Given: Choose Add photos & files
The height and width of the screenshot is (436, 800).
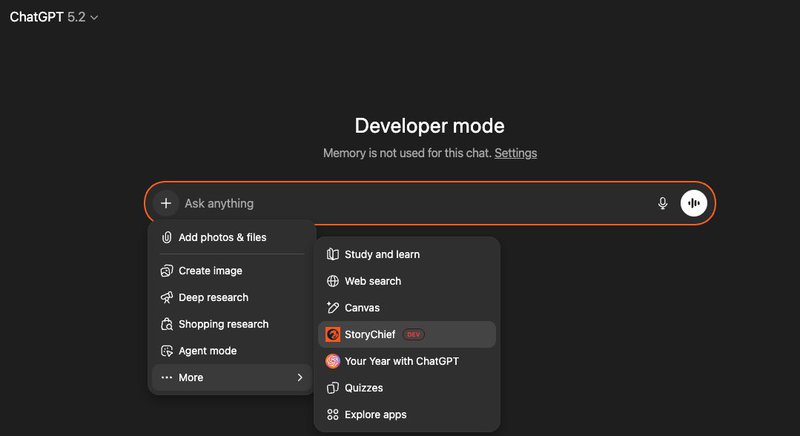Looking at the screenshot, I should (x=232, y=237).
